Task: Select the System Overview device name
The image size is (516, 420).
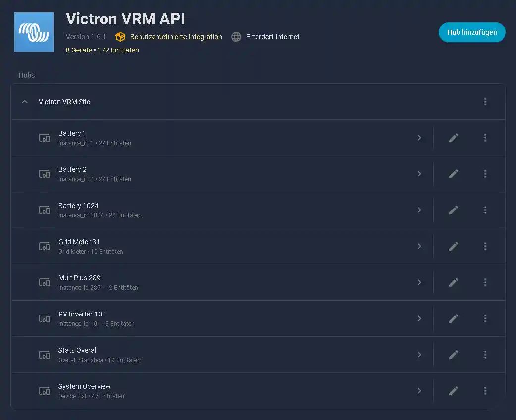Action: click(x=85, y=387)
